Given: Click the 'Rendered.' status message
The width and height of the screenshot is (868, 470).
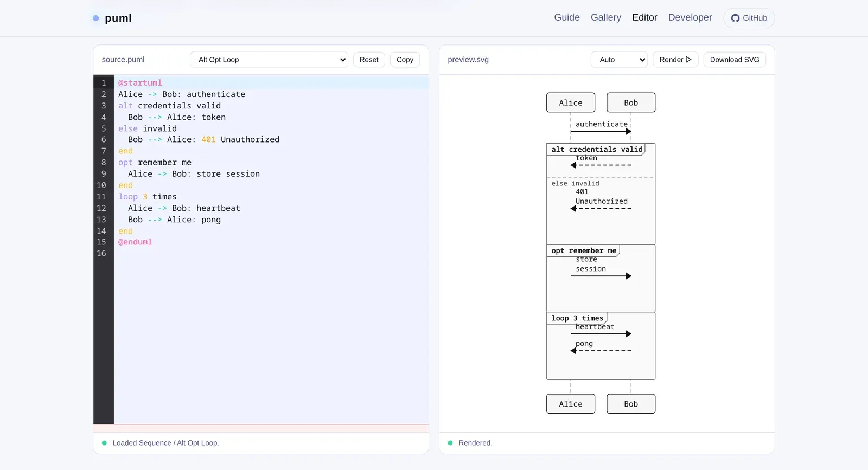Looking at the screenshot, I should 475,443.
